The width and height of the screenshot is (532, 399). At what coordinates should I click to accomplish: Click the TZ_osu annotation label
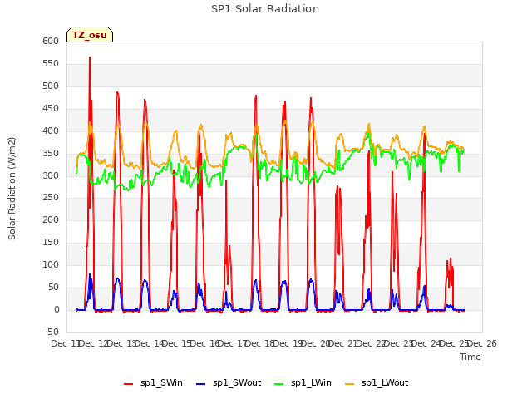[x=90, y=35]
